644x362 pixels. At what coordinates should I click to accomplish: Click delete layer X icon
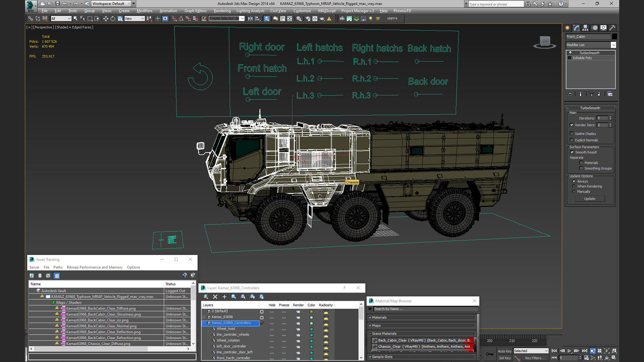215,297
